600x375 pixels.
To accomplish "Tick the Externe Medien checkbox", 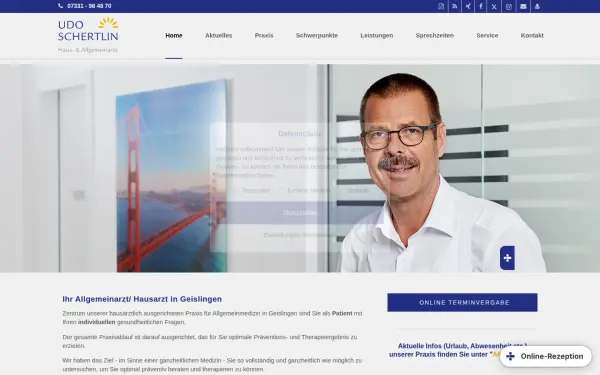I will coord(282,190).
